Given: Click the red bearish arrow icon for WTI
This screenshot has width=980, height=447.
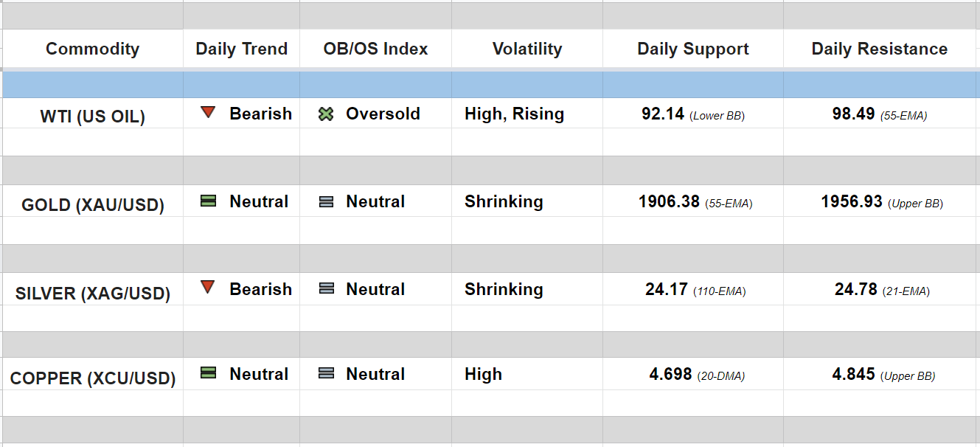Looking at the screenshot, I should coord(209,113).
